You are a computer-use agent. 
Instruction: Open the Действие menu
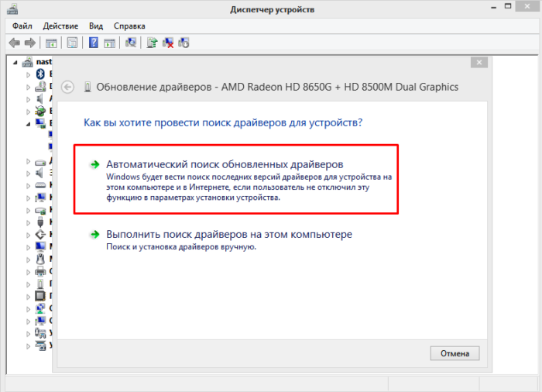pos(60,26)
